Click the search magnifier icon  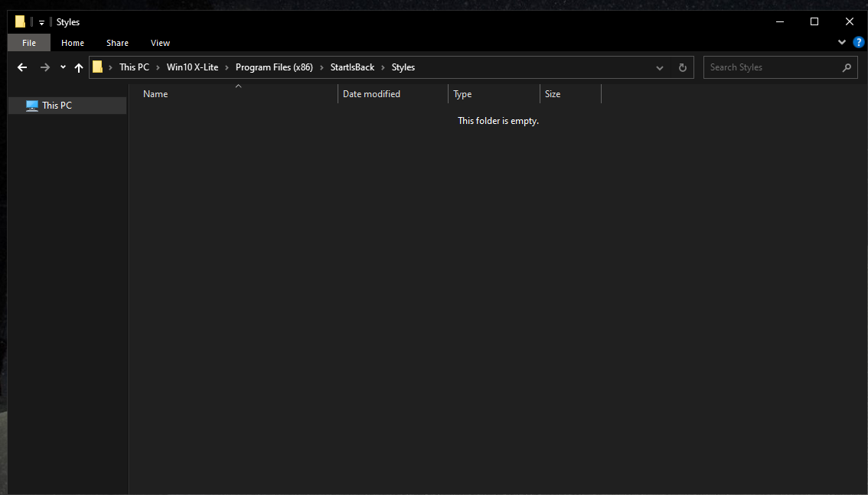point(847,67)
